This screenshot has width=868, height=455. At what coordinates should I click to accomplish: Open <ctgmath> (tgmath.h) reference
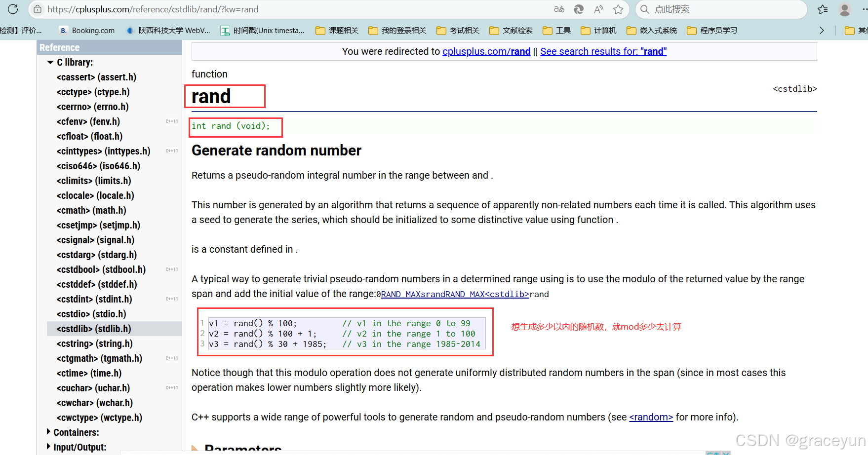[99, 358]
